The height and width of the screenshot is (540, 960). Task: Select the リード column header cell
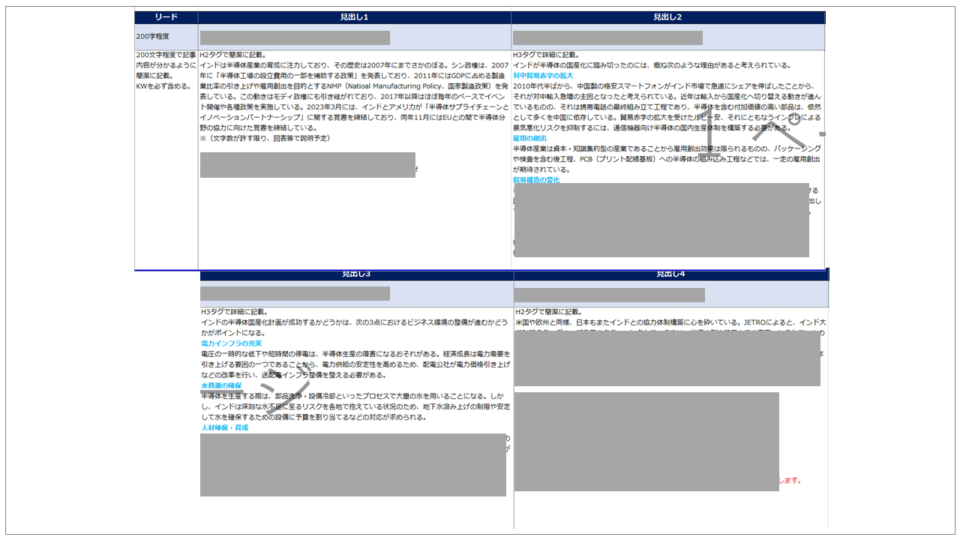(166, 17)
